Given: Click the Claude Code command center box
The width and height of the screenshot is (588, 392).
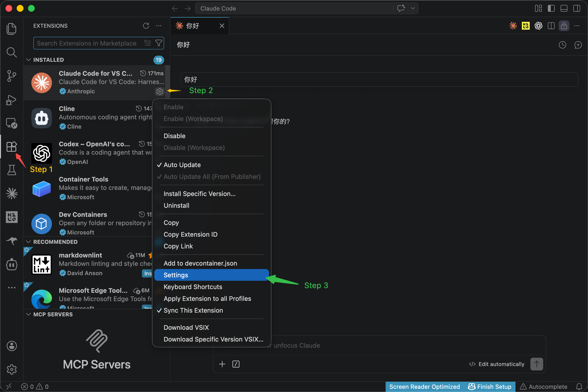Looking at the screenshot, I should coord(306,9).
